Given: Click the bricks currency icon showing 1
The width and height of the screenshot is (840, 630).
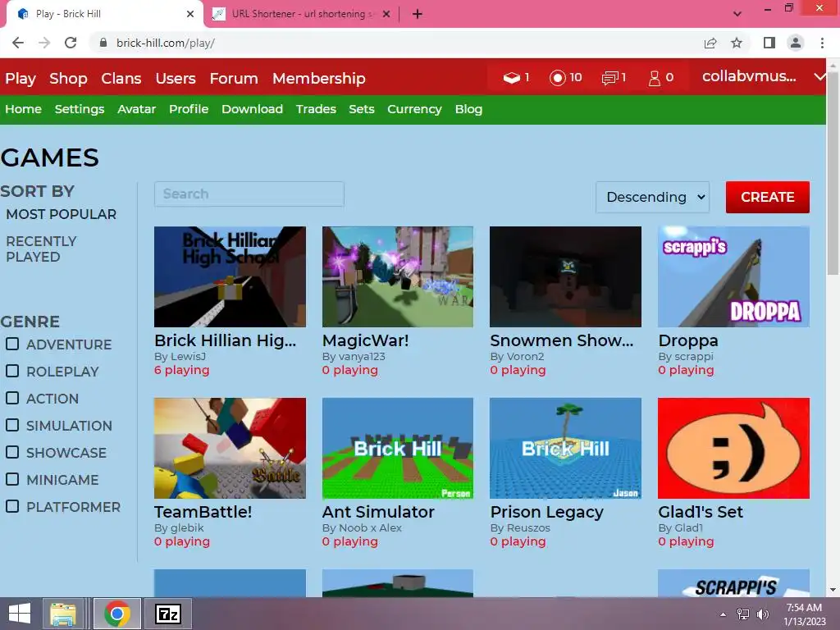Looking at the screenshot, I should point(512,78).
